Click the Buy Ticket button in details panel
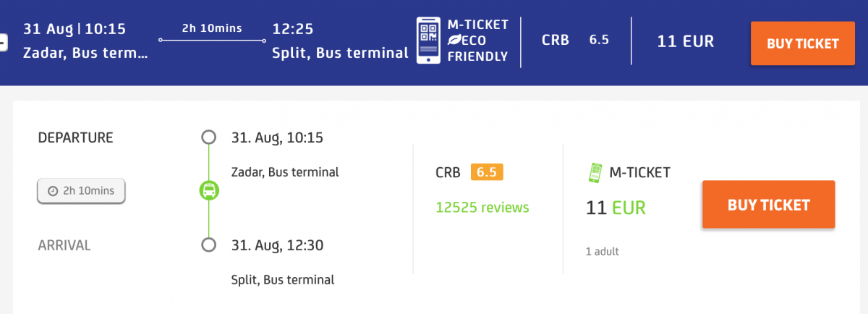 pyautogui.click(x=768, y=205)
